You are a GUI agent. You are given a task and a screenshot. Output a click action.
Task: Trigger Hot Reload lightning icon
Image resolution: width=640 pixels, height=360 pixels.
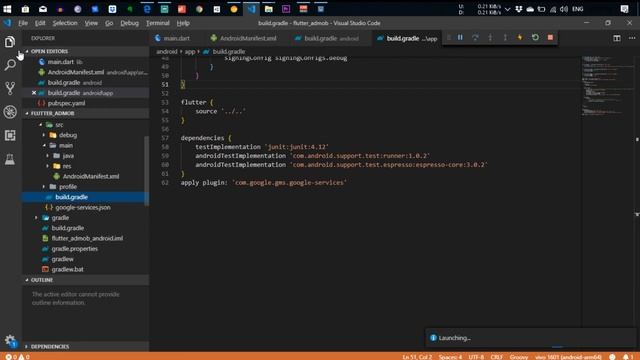520,38
